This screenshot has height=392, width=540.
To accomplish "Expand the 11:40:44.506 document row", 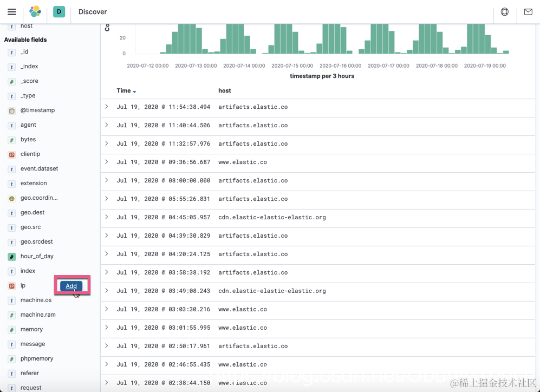I will [x=106, y=125].
